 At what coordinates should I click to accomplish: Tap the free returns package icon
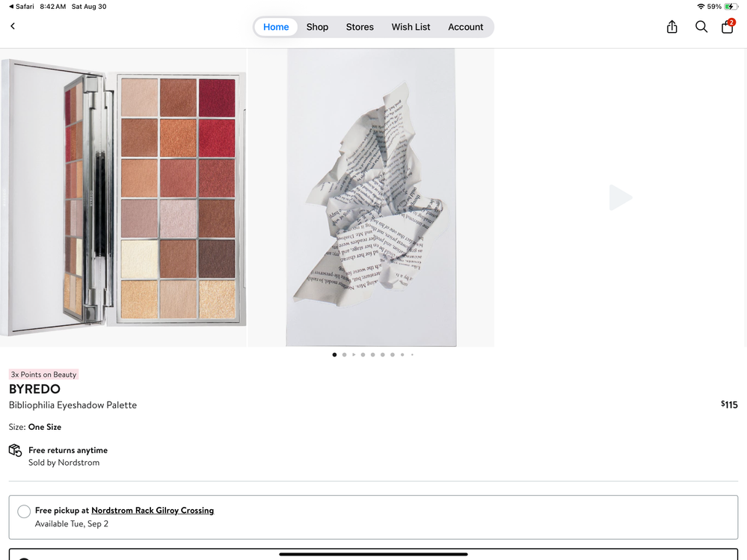pyautogui.click(x=15, y=450)
